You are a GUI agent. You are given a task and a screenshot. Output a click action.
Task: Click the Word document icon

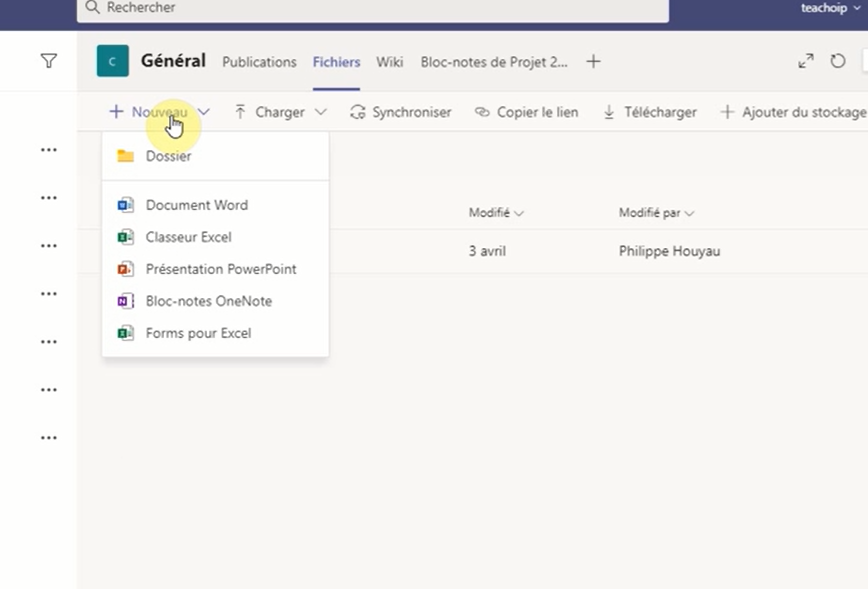click(x=126, y=205)
